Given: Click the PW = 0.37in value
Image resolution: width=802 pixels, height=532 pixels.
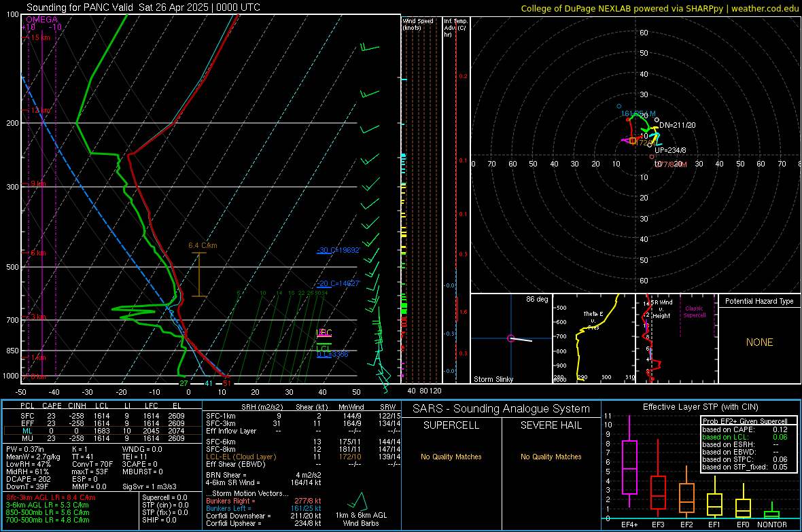Looking at the screenshot, I should pos(24,449).
